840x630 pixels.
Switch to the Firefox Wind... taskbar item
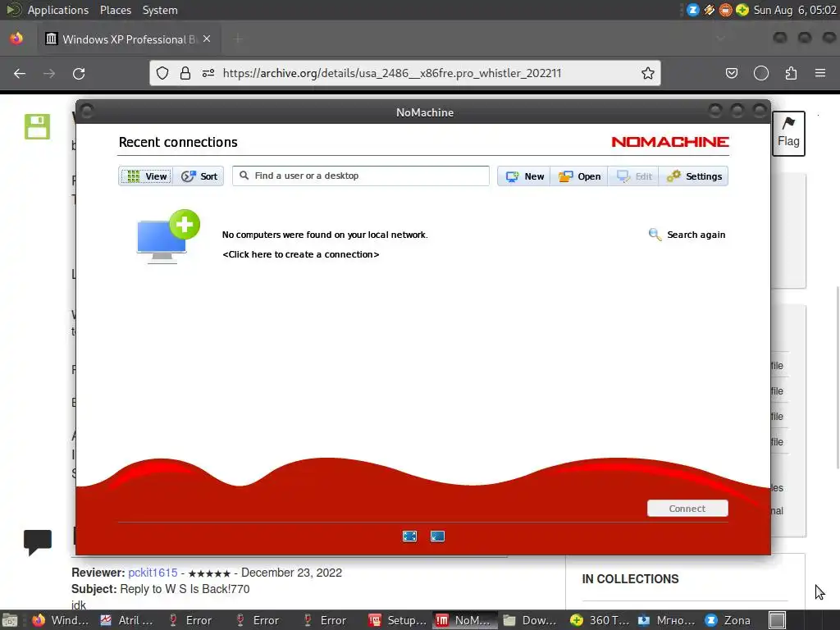point(61,620)
